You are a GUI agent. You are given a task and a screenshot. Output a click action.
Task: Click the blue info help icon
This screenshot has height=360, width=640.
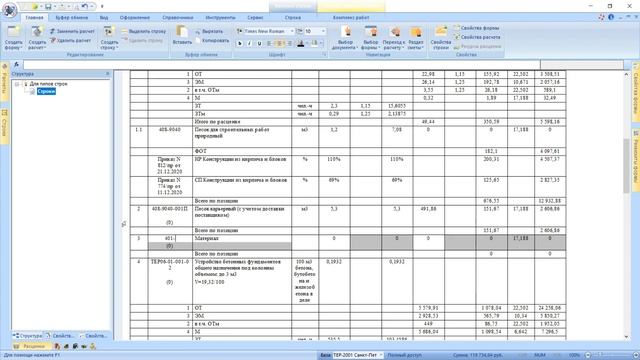(611, 17)
